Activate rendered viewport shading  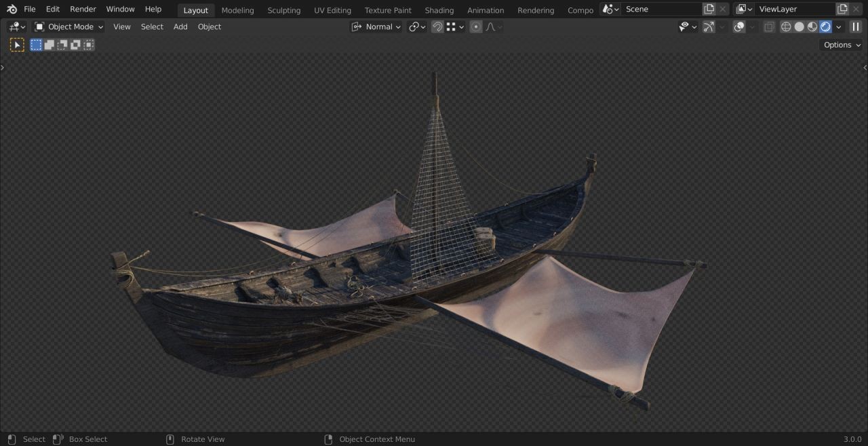click(825, 26)
